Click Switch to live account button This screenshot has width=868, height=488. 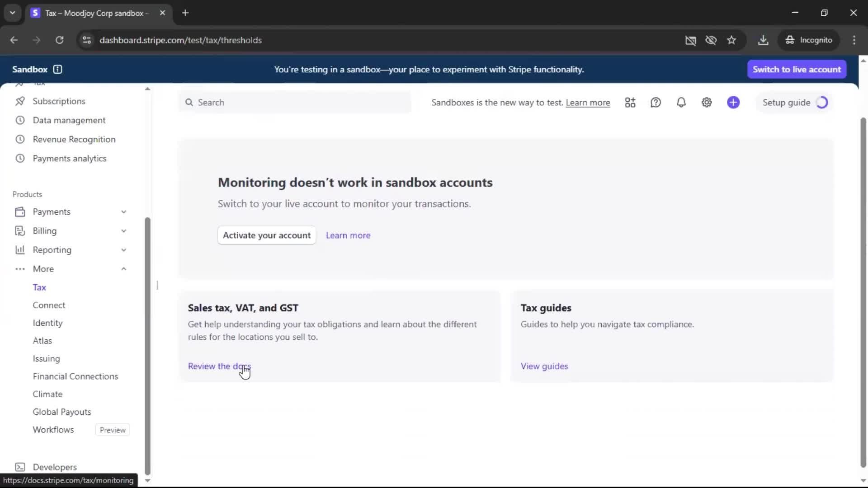tap(796, 69)
